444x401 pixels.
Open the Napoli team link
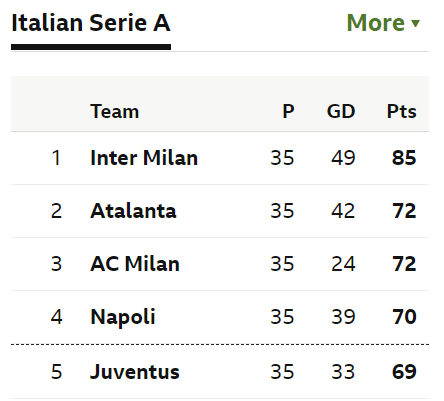123,317
